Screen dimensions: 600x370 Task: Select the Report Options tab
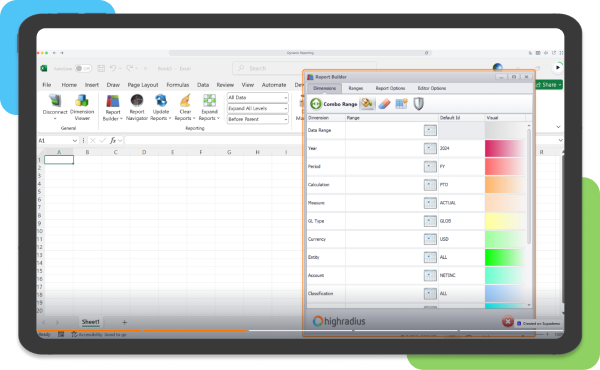390,88
